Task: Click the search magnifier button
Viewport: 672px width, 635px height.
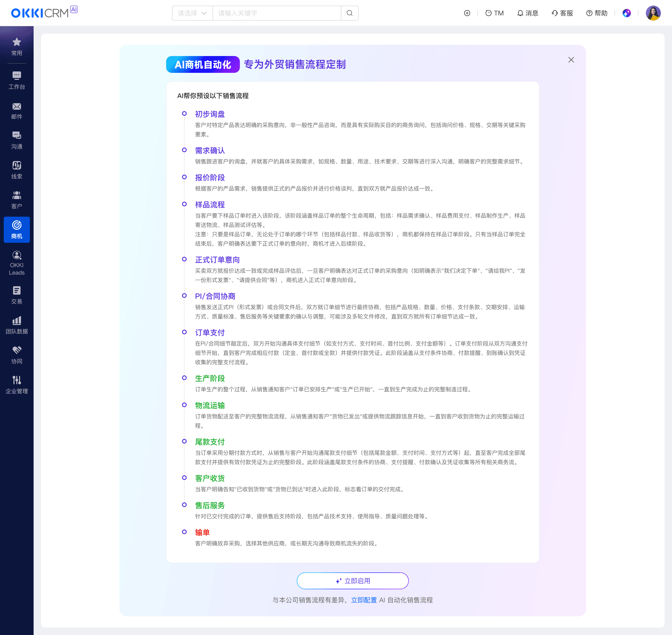Action: pos(350,13)
